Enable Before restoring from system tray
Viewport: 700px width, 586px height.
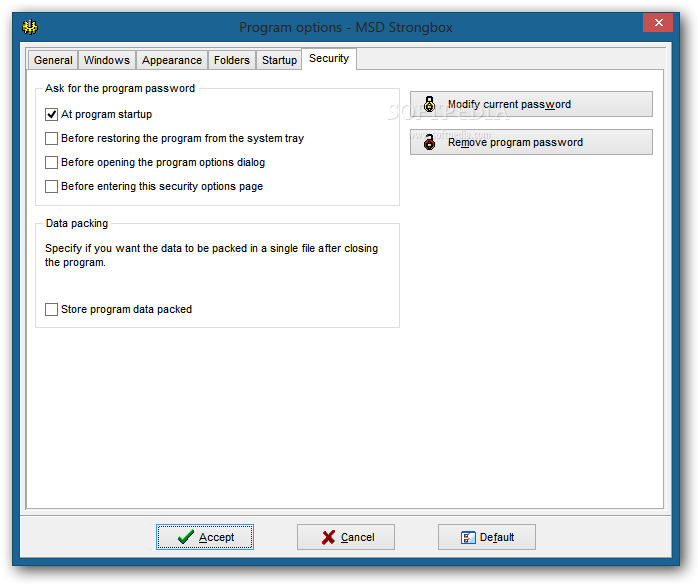[51, 138]
